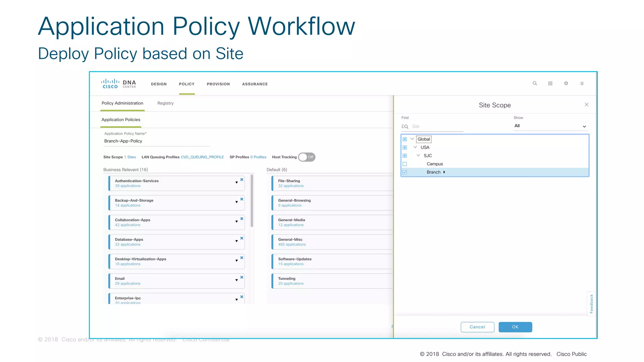Open the 1 Sites scope link
This screenshot has width=644, height=362.
click(130, 157)
